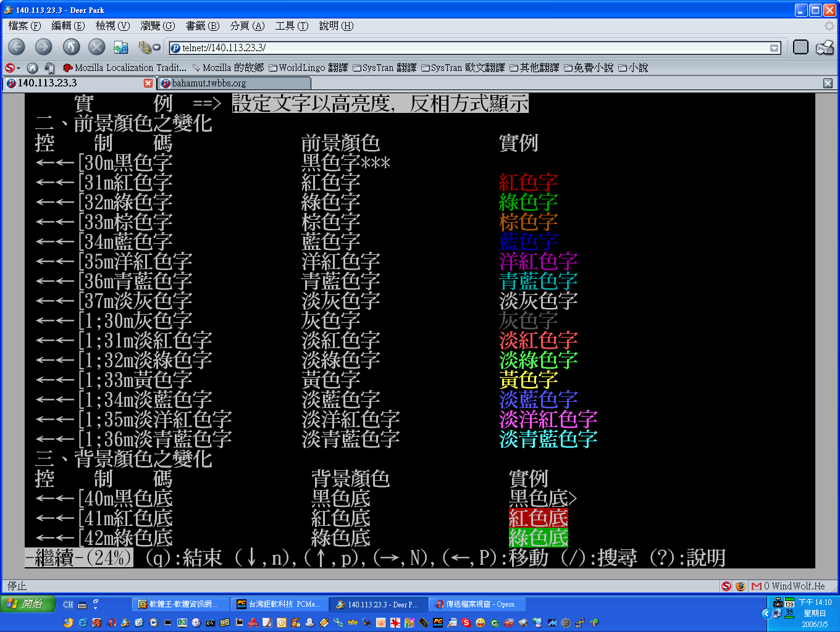The image size is (840, 632).
Task: Click the blank square button beside Print
Action: (800, 48)
